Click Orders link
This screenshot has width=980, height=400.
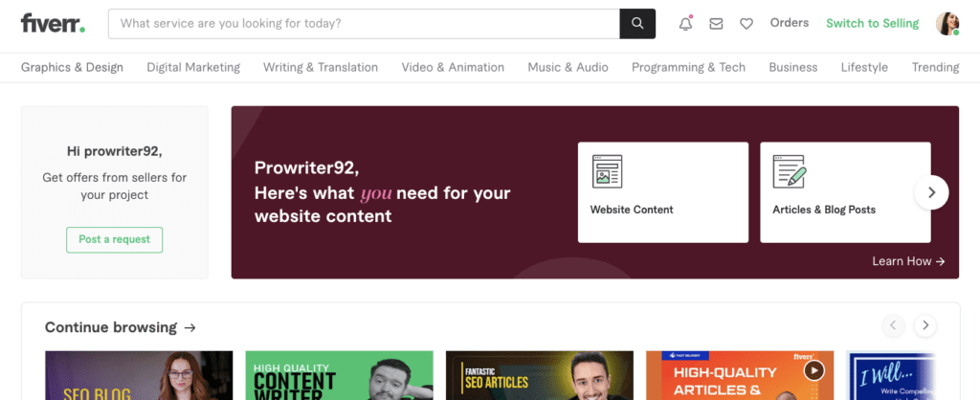click(x=789, y=23)
